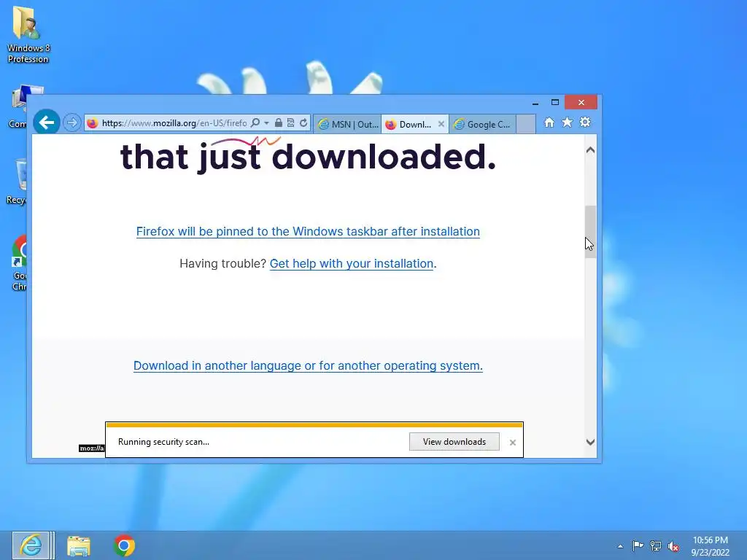Click the browser Forward arrow button

pyautogui.click(x=72, y=122)
